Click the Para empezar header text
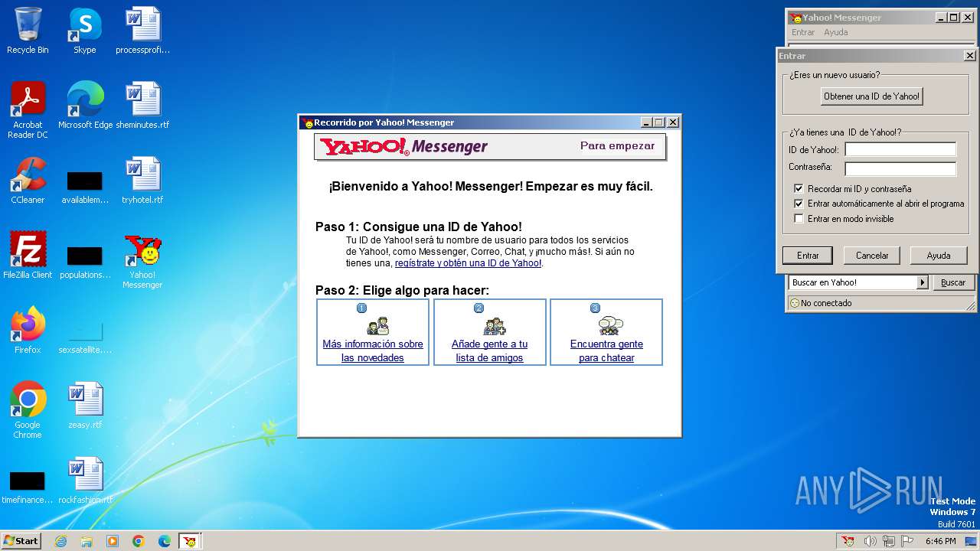 tap(617, 146)
